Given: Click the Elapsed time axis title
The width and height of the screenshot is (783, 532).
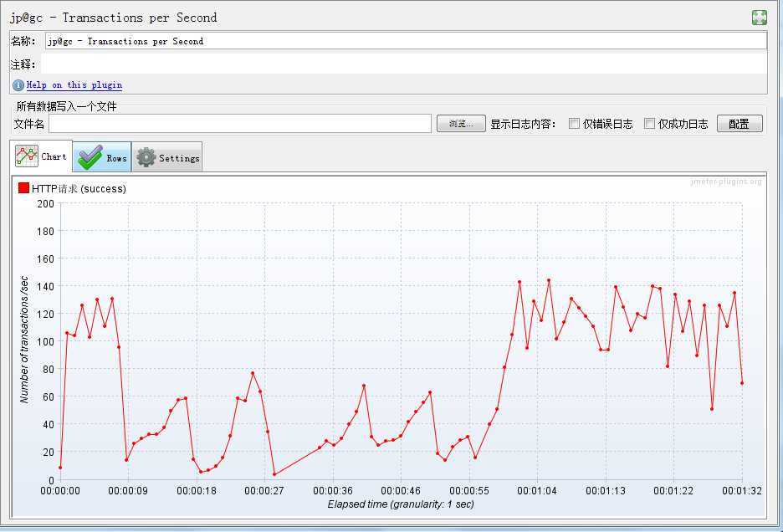Looking at the screenshot, I should pos(401,504).
